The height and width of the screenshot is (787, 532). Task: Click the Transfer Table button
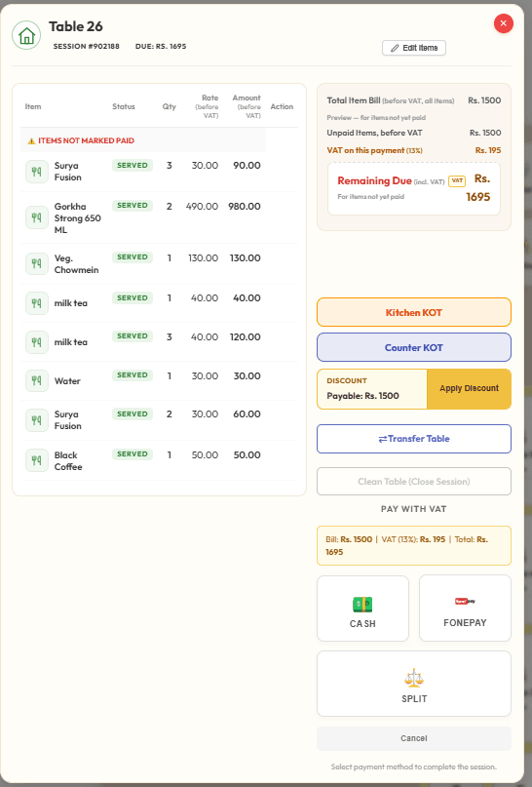click(414, 439)
